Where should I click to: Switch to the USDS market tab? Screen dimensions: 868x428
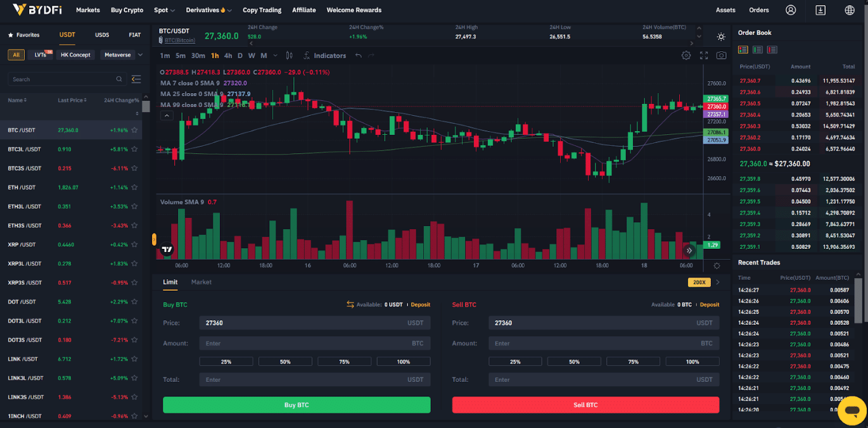coord(102,35)
